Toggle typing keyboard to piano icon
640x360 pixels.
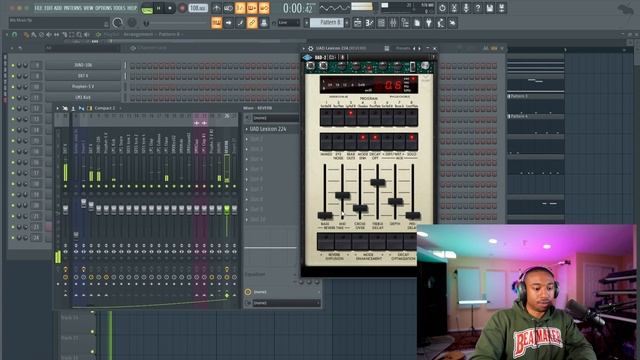coord(217,23)
